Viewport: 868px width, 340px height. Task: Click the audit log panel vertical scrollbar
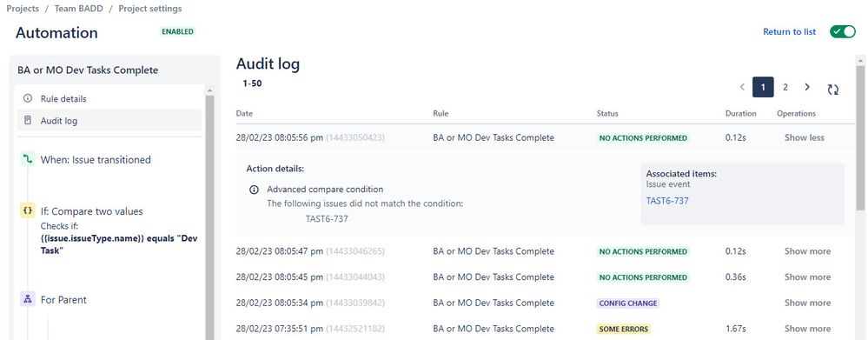[x=859, y=138]
